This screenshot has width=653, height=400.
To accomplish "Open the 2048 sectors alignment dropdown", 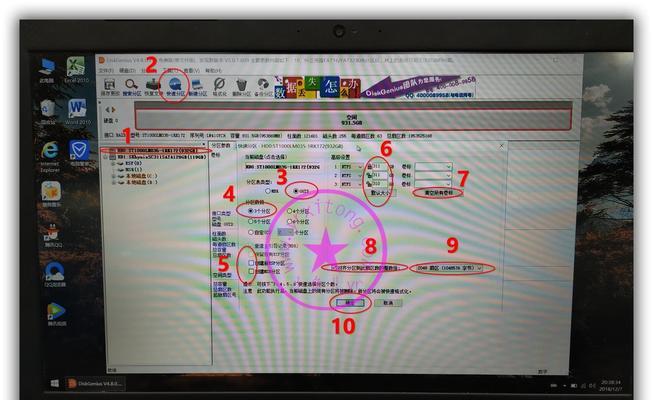I will click(x=449, y=268).
